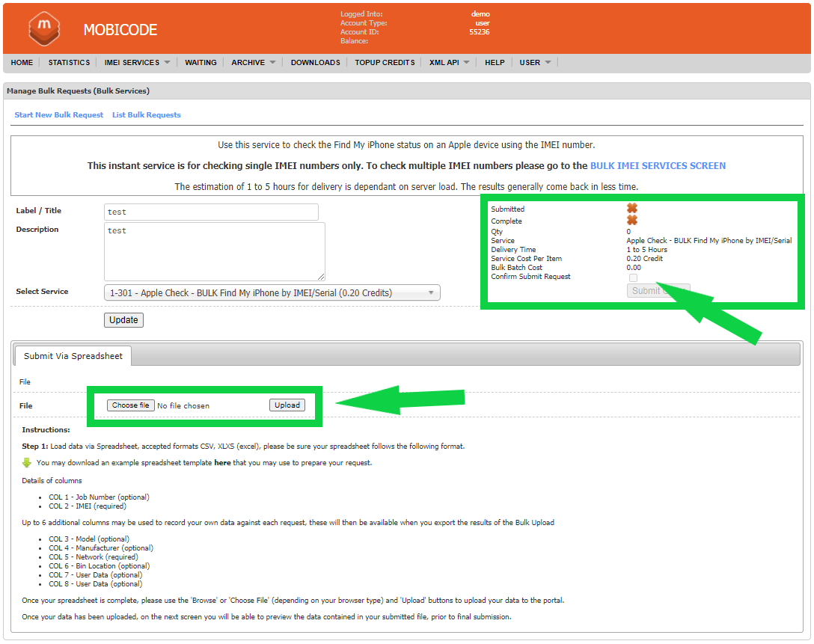Click Start New Bulk Request link
814x644 pixels.
(x=58, y=114)
